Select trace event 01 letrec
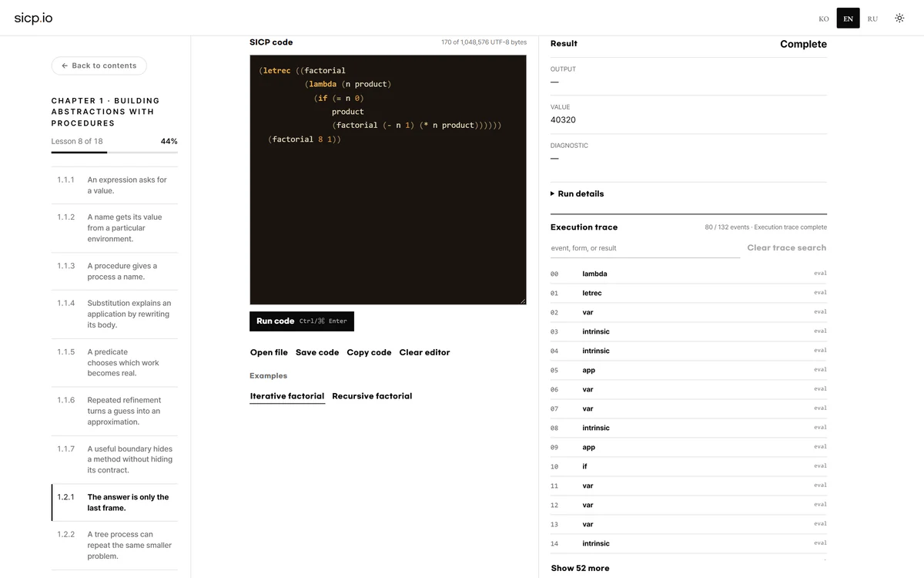The image size is (924, 578). [688, 293]
